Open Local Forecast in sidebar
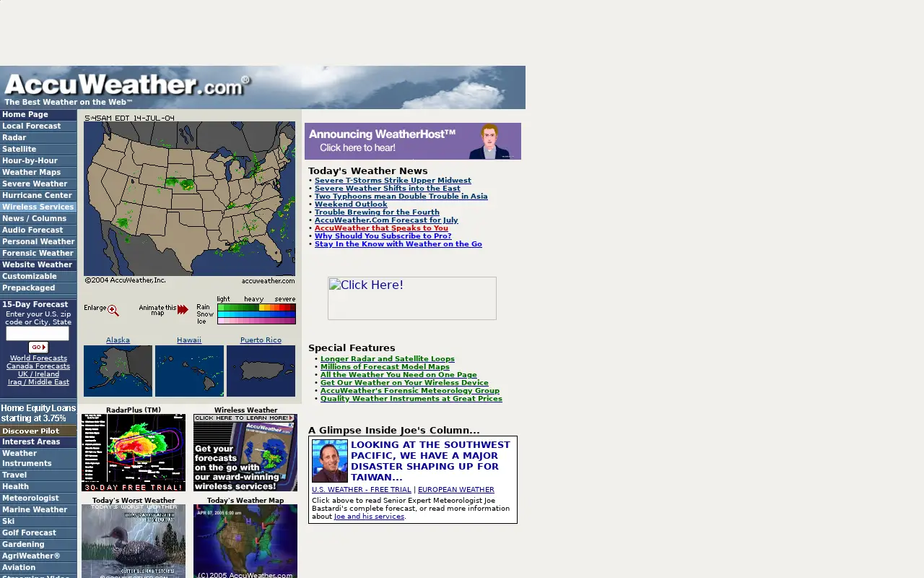Image resolution: width=924 pixels, height=578 pixels. pyautogui.click(x=38, y=126)
